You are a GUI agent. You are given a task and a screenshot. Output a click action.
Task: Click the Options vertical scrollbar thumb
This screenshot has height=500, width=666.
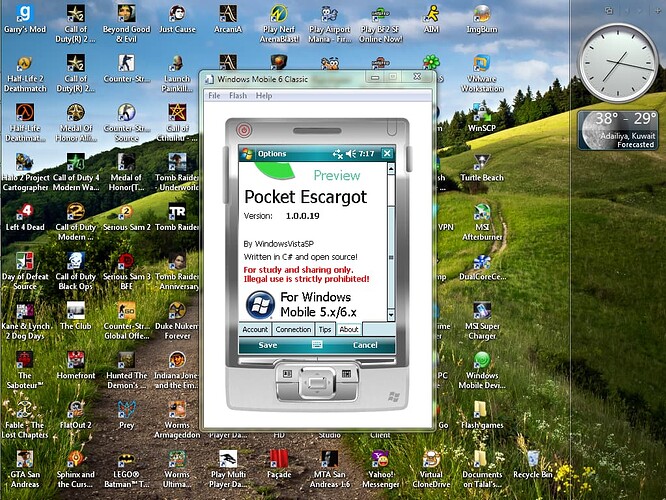391,257
